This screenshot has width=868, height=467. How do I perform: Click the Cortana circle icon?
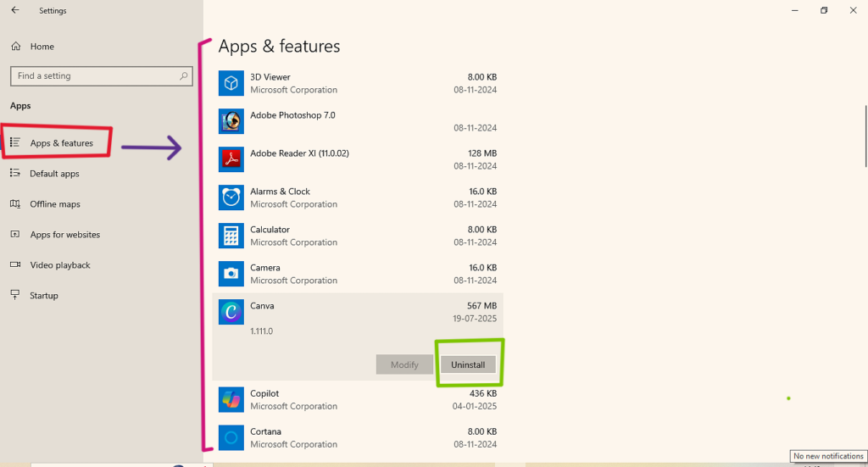(x=231, y=437)
